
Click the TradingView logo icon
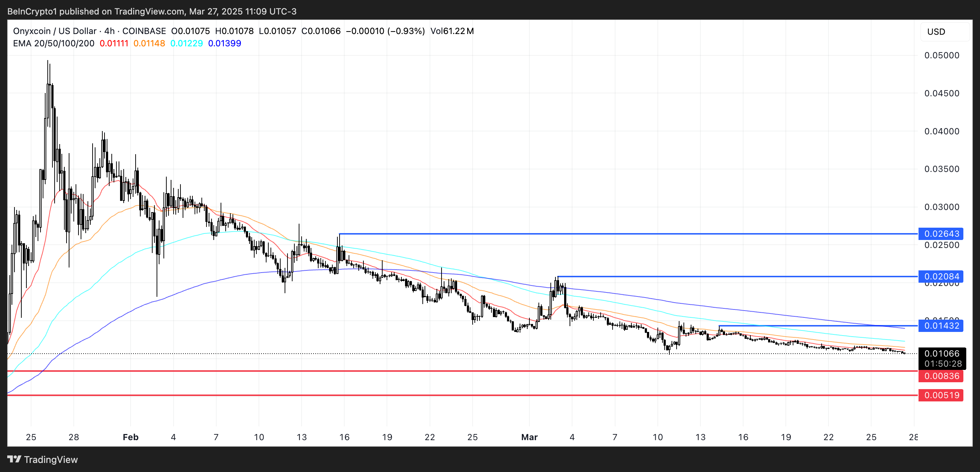pyautogui.click(x=14, y=459)
